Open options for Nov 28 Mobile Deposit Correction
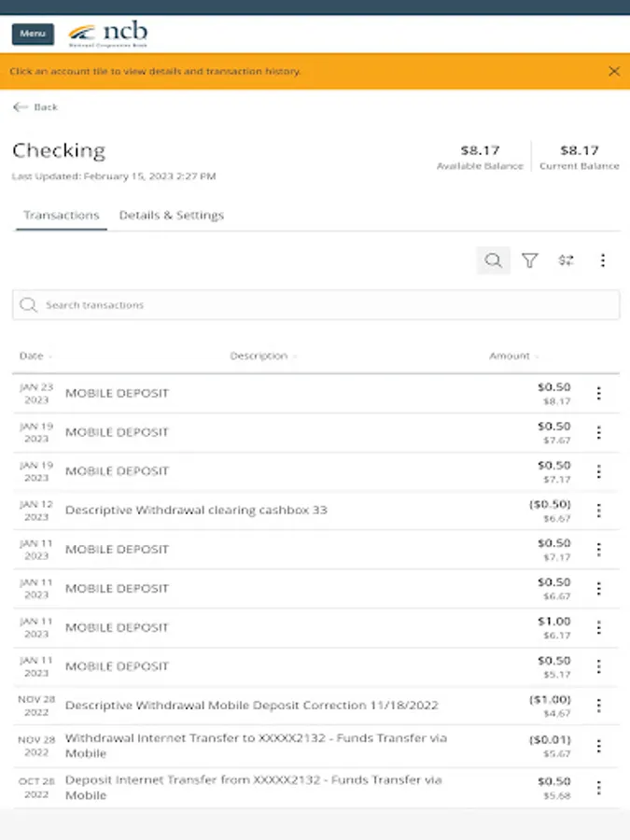The image size is (630, 840). [598, 706]
